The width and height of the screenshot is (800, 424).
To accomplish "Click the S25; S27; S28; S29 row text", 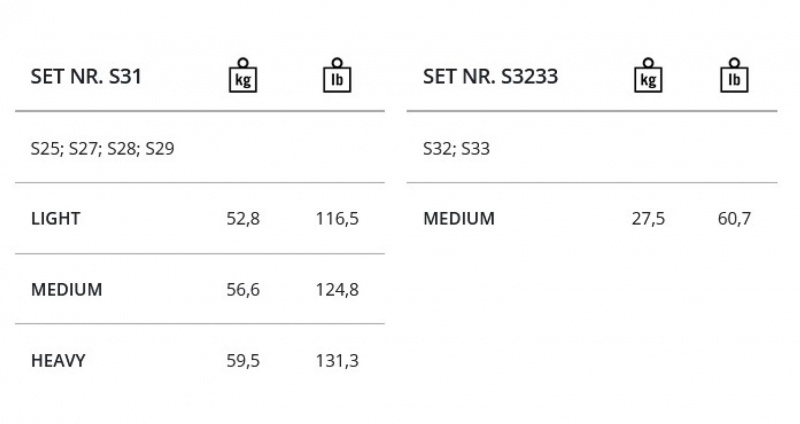I will click(x=103, y=149).
